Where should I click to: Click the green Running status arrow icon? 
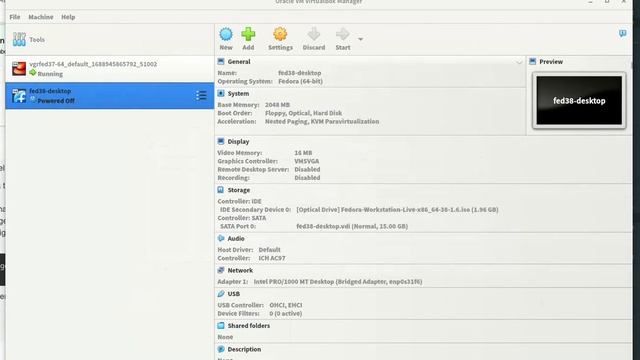[33, 73]
